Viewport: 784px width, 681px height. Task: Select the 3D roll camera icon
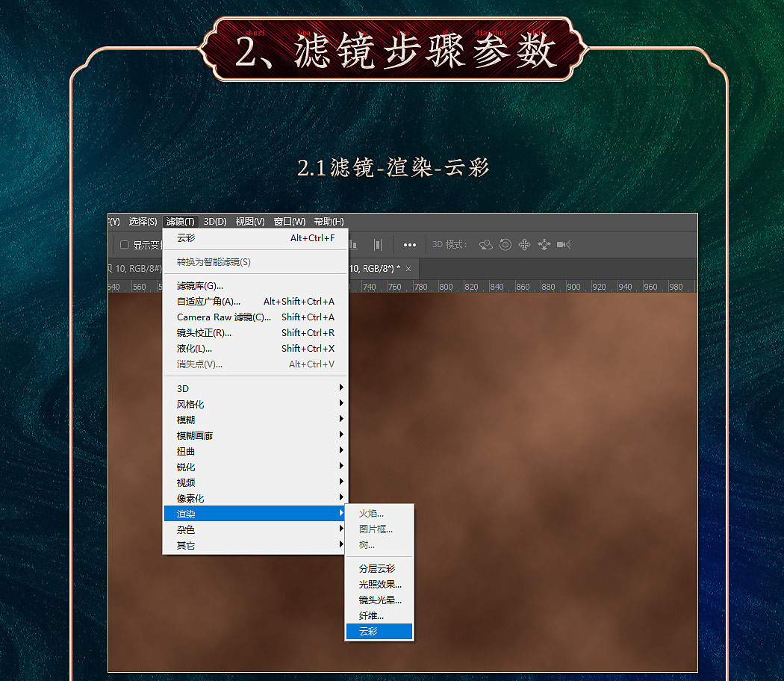505,244
